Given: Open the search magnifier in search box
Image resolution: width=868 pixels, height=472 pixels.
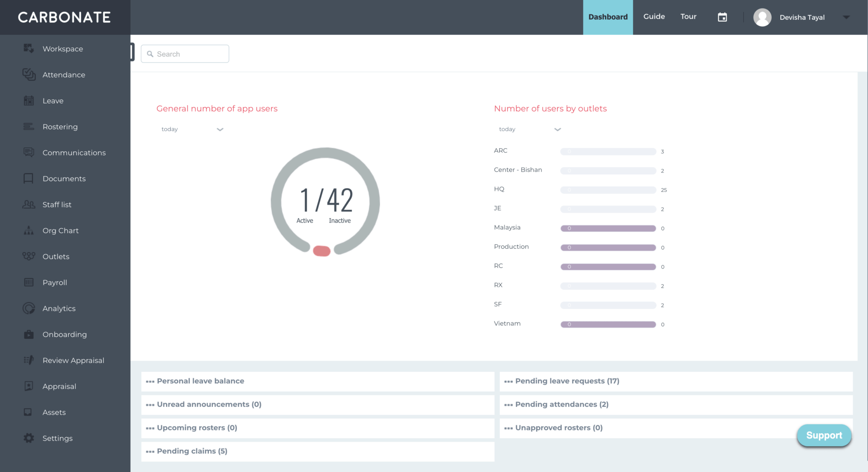Looking at the screenshot, I should coord(151,54).
